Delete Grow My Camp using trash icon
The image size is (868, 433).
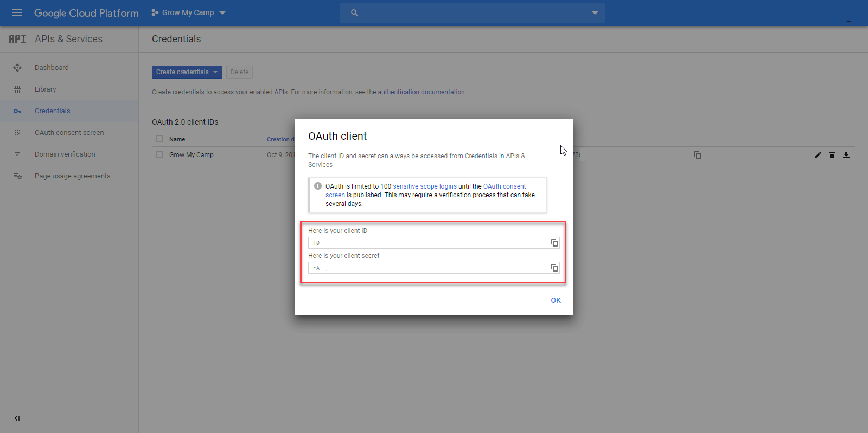click(x=832, y=155)
